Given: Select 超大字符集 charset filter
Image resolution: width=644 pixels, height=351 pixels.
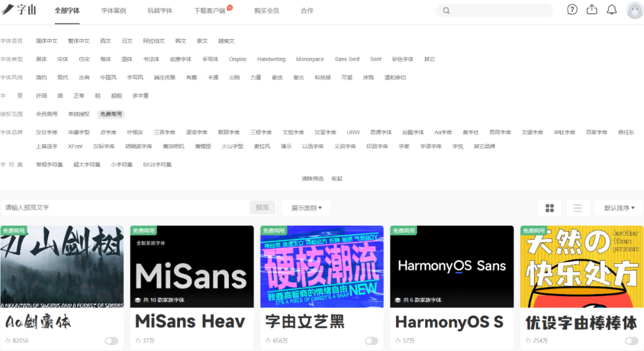Looking at the screenshot, I should pos(86,164).
